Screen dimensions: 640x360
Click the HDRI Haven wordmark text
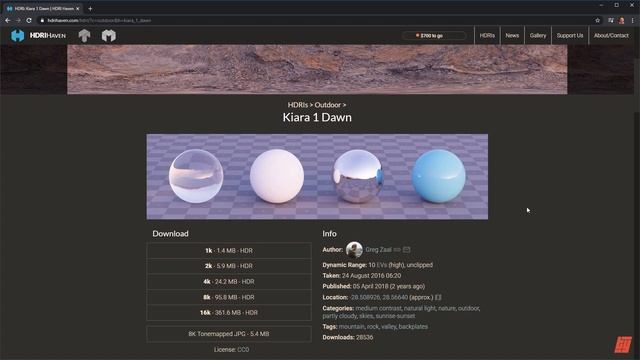[x=48, y=36]
